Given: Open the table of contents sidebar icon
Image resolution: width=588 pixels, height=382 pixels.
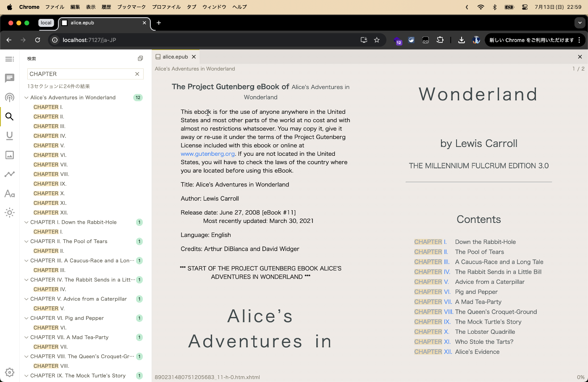Looking at the screenshot, I should click(10, 59).
